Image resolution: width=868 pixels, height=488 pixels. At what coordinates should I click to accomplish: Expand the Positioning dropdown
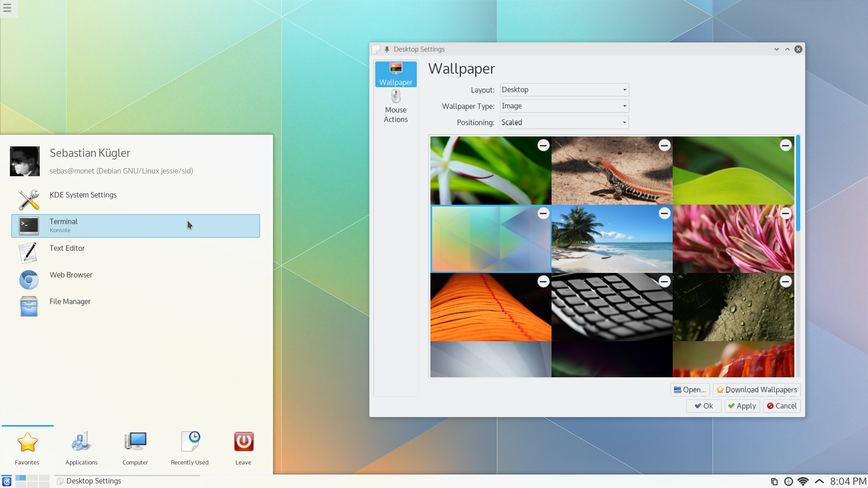(623, 122)
